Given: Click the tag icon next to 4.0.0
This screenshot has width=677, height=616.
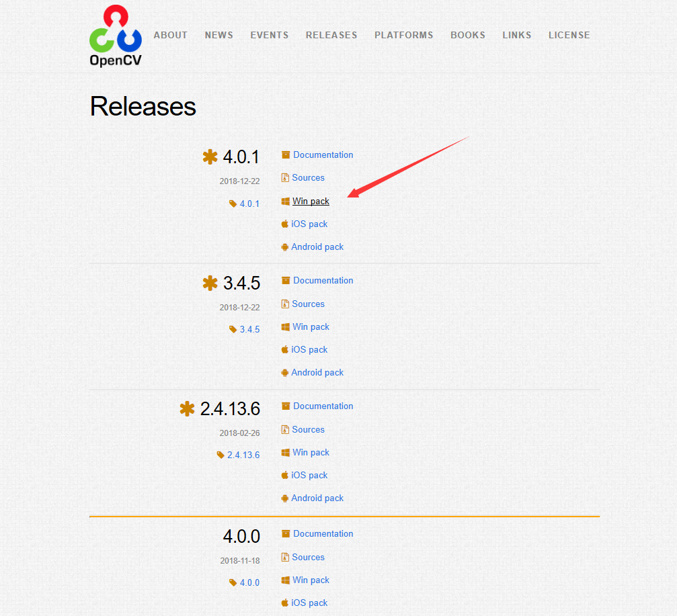Looking at the screenshot, I should (x=233, y=582).
